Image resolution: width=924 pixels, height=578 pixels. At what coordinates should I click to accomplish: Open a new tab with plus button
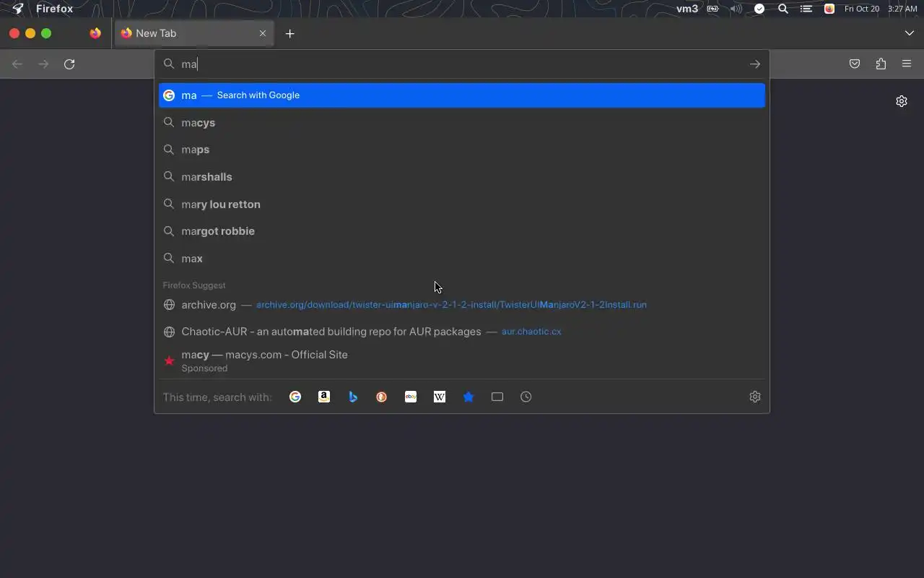point(289,33)
